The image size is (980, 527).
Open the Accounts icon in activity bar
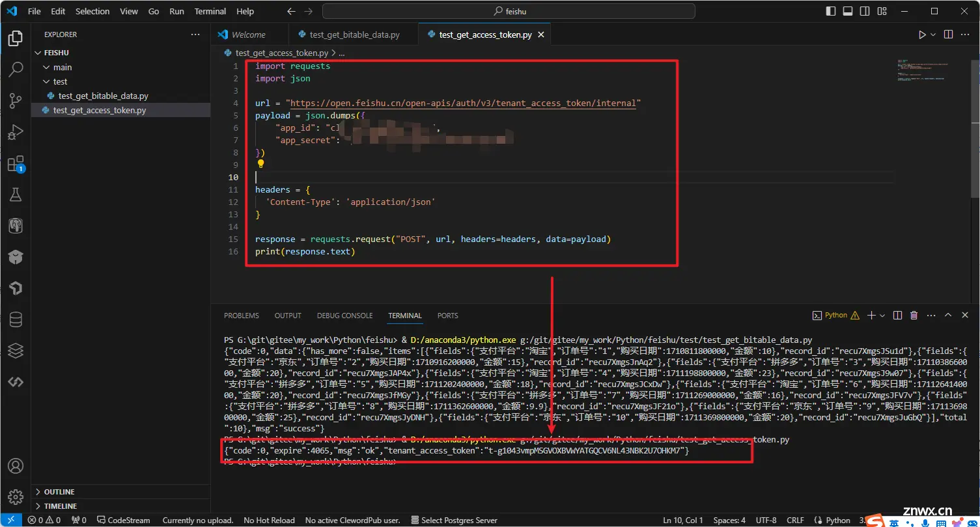pos(15,466)
